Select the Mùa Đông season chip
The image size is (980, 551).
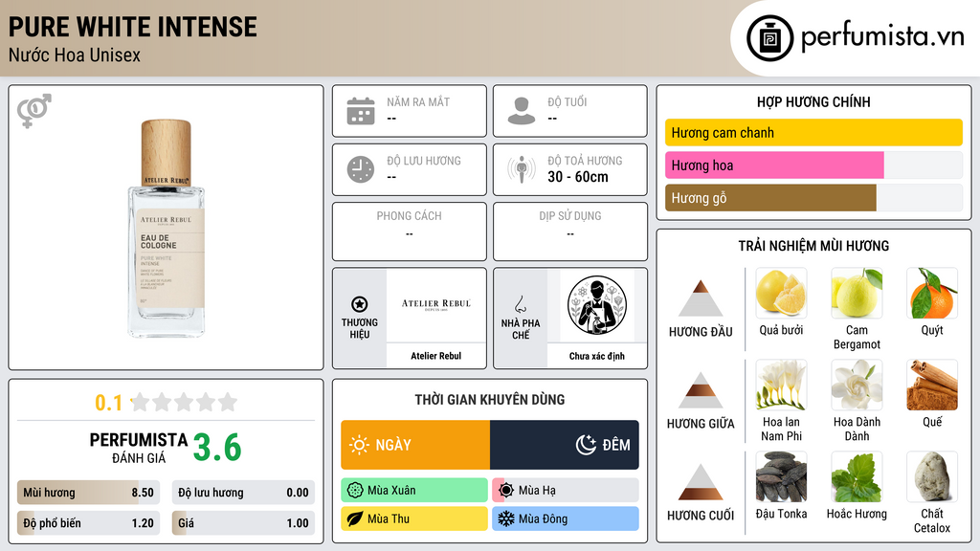coord(566,519)
